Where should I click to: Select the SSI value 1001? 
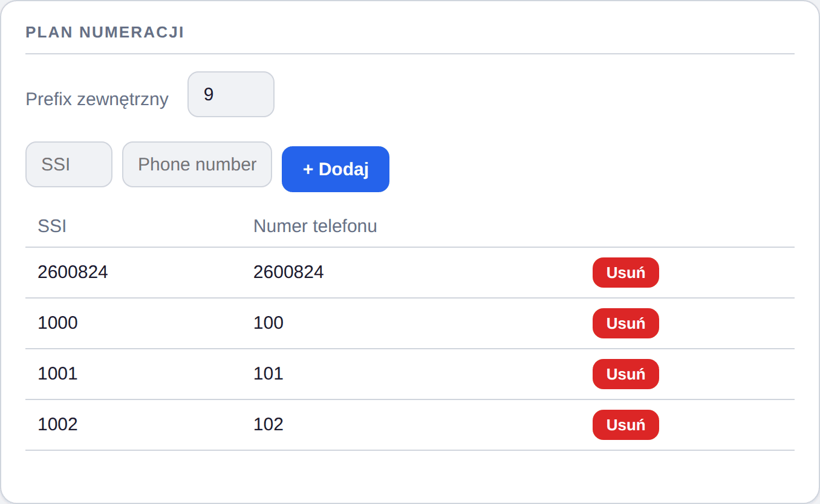(x=57, y=373)
